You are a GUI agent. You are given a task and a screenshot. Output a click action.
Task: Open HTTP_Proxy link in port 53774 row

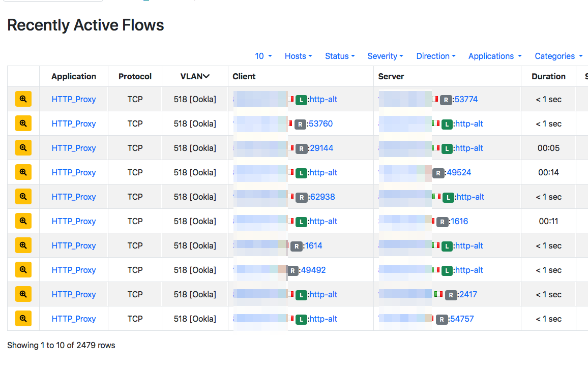point(73,99)
